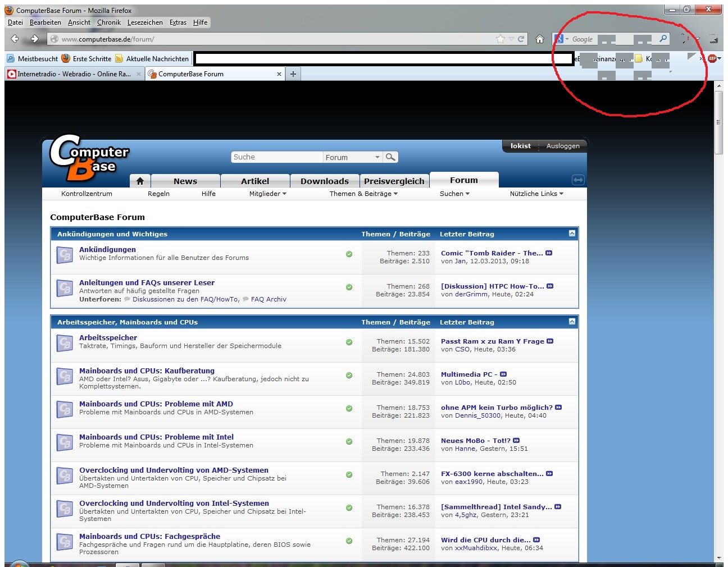Switch to the Artikel tab
728x567 pixels.
point(255,181)
